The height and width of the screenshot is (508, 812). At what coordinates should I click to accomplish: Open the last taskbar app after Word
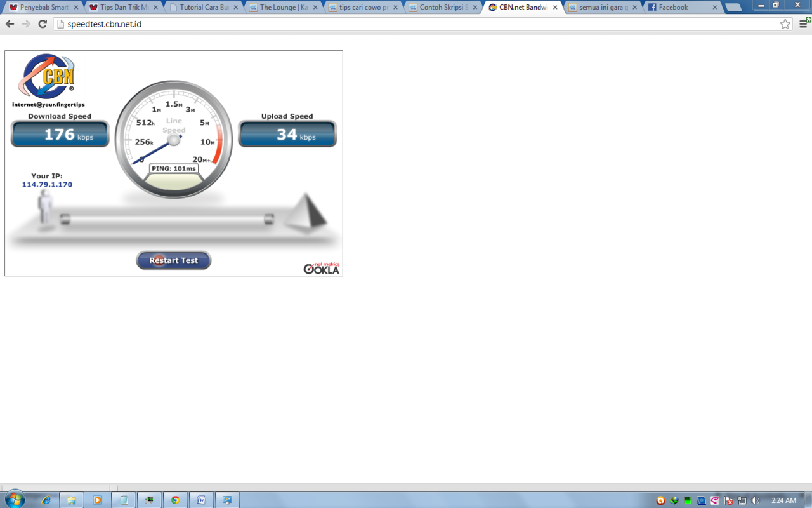point(227,500)
